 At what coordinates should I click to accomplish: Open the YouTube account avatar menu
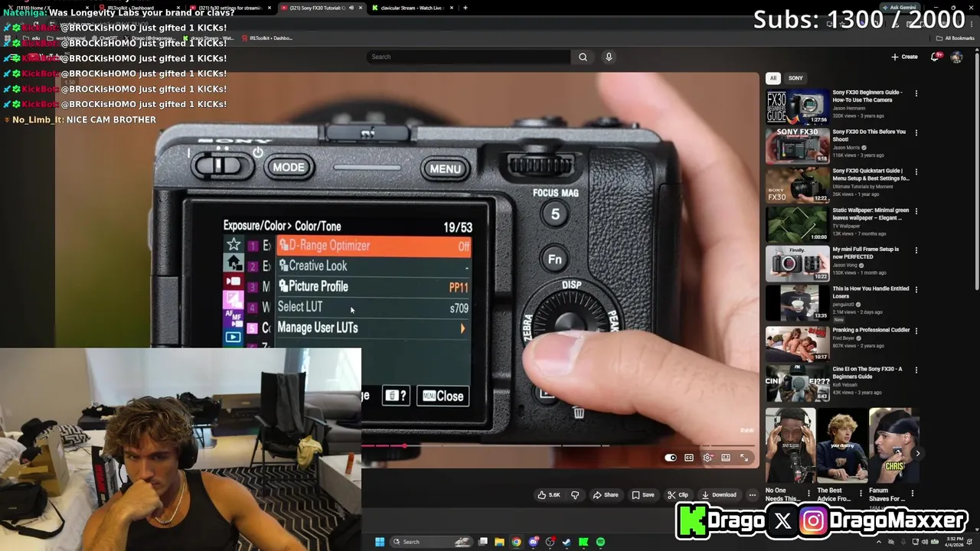(956, 57)
